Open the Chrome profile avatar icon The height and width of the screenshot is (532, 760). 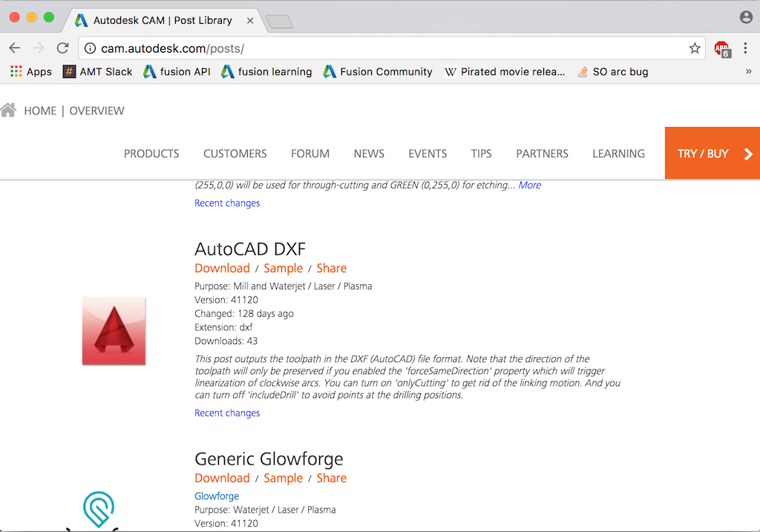click(x=746, y=18)
